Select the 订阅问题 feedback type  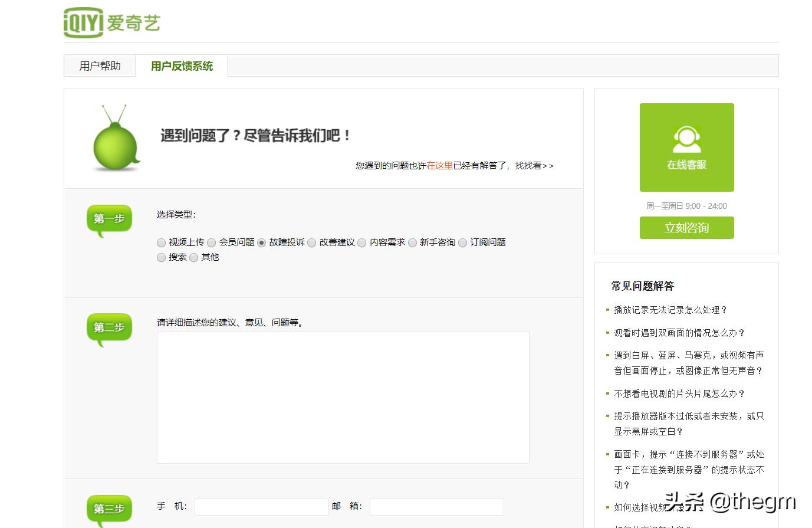(463, 242)
